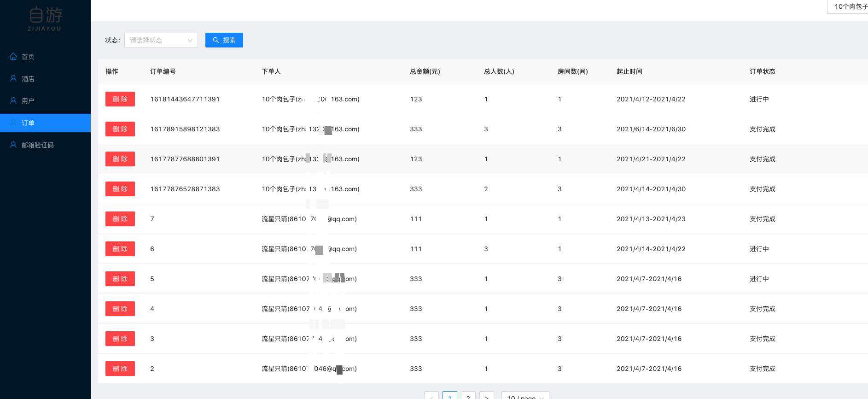Click the user icon beside 酒店

13,79
